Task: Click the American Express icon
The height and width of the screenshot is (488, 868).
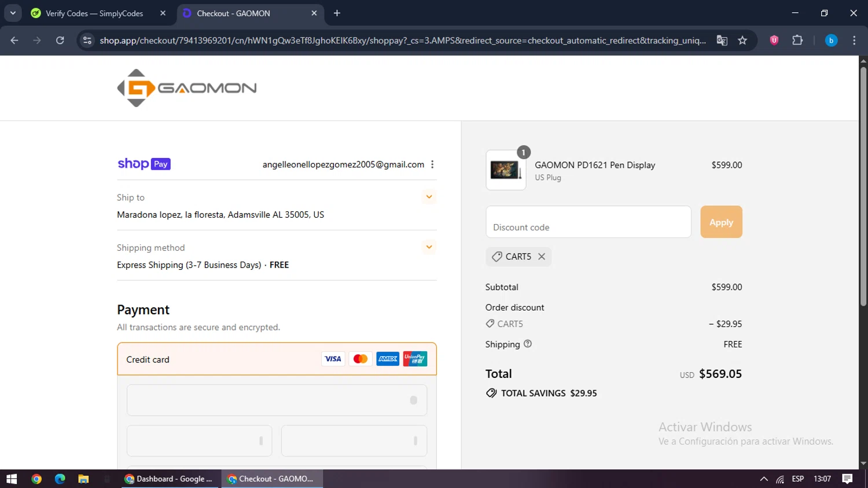Action: pyautogui.click(x=388, y=359)
